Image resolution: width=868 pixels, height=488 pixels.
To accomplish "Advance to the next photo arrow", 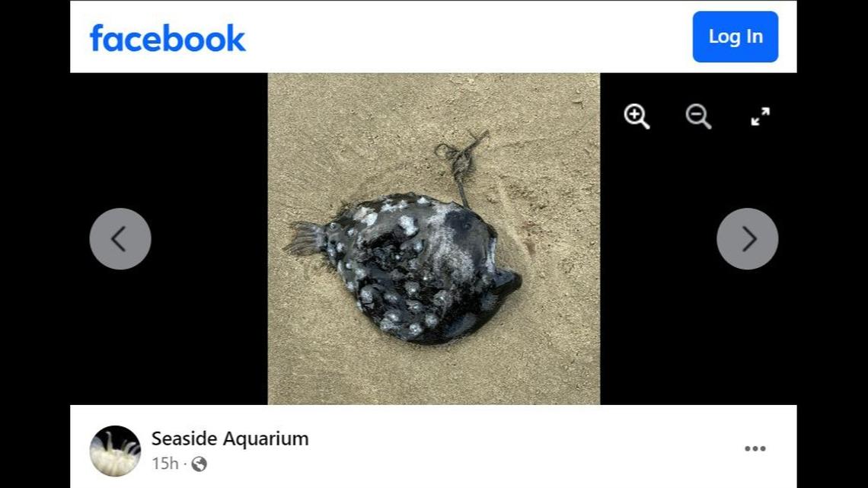I will pyautogui.click(x=748, y=238).
